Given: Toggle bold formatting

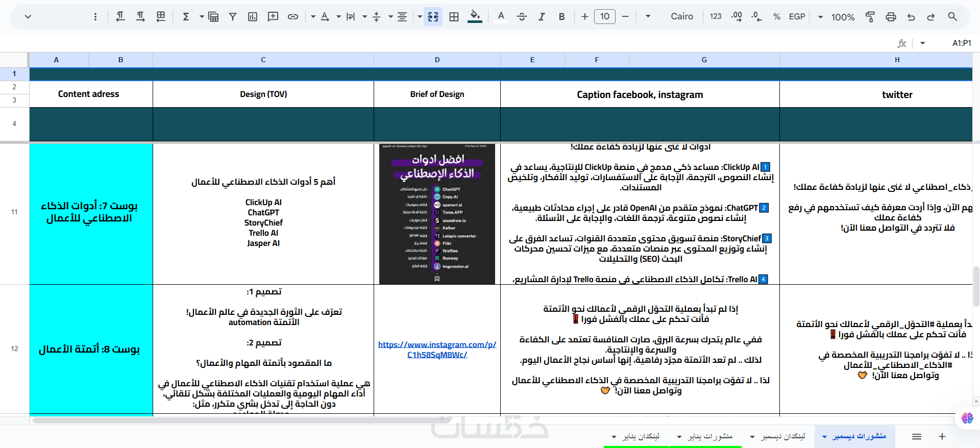Looking at the screenshot, I should pyautogui.click(x=561, y=17).
